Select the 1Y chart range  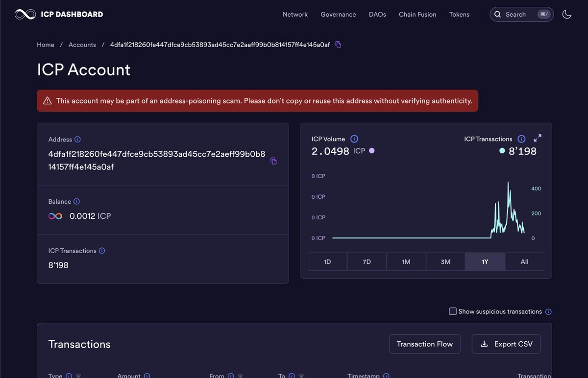[485, 261]
